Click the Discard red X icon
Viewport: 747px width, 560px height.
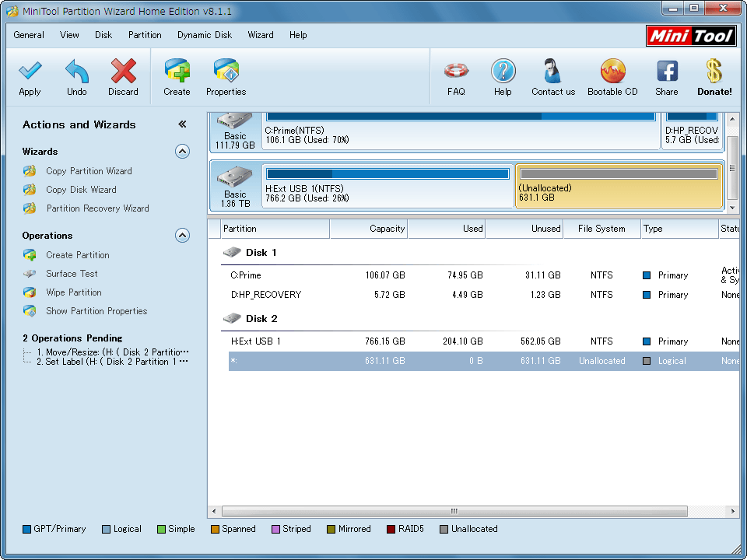point(124,71)
